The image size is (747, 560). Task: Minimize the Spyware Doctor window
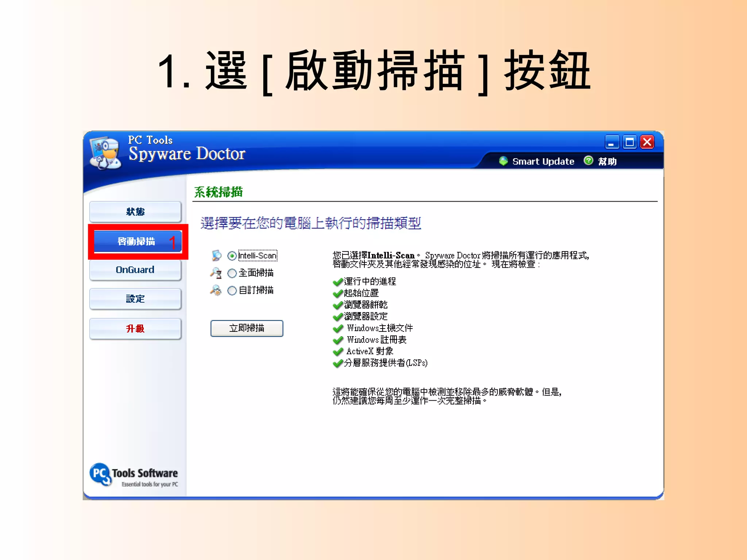pyautogui.click(x=612, y=142)
